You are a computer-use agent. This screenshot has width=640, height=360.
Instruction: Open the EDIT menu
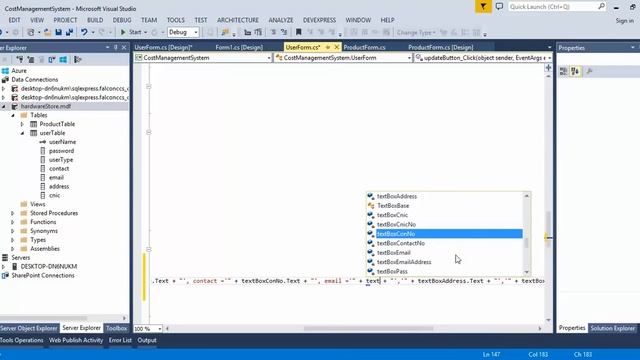tap(14, 20)
